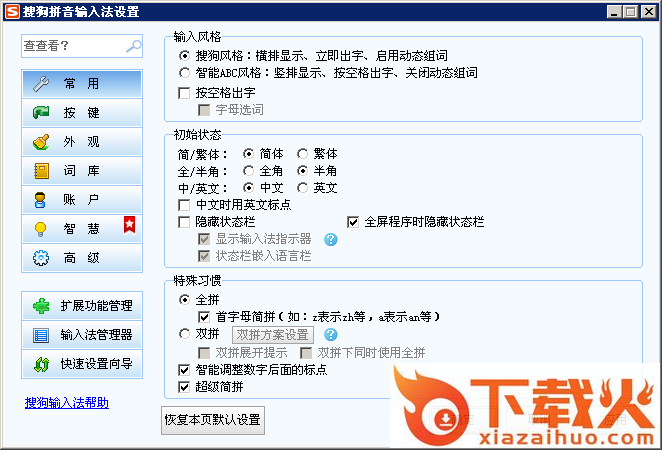
Task: Click the list icon for 输入法管理器
Action: point(41,335)
